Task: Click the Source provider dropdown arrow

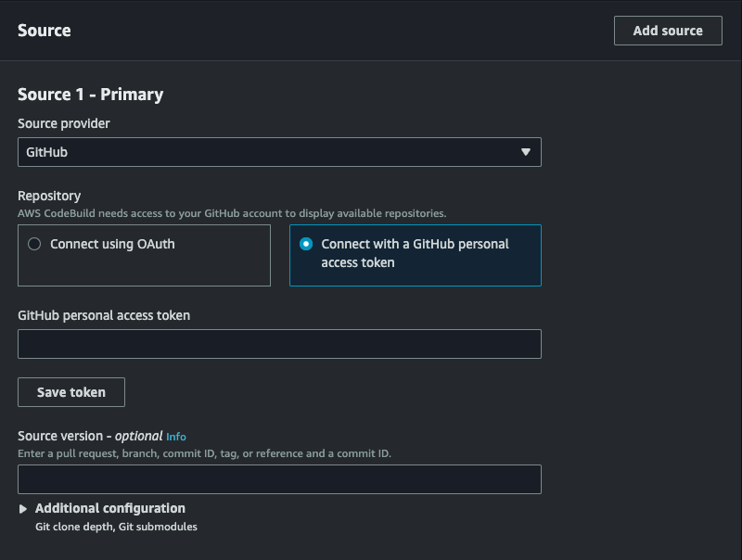Action: click(526, 152)
